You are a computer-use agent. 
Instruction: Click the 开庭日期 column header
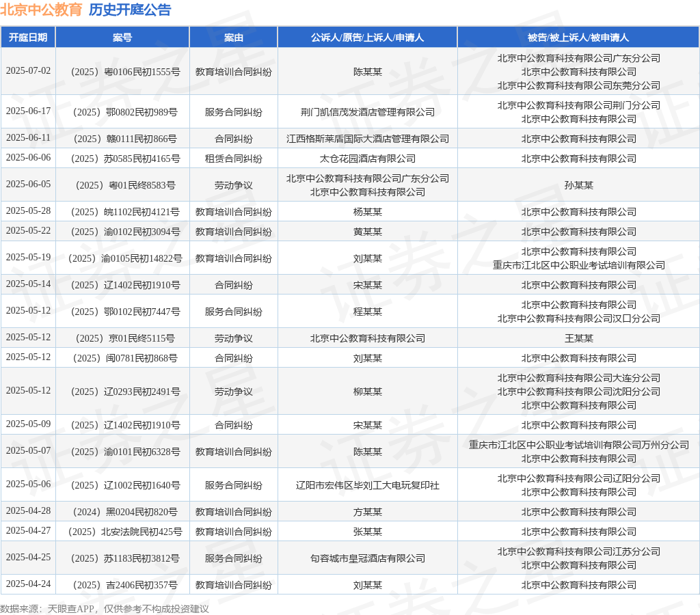[28, 38]
